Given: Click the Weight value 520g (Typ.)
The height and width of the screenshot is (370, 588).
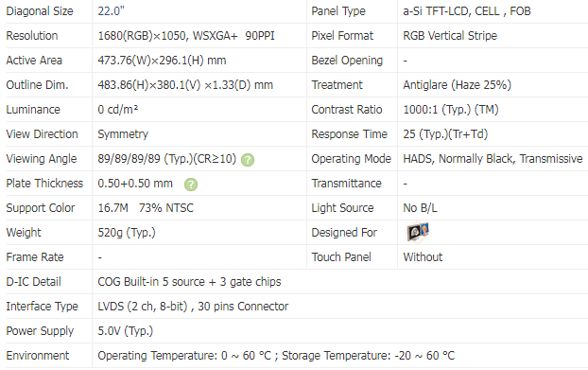Looking at the screenshot, I should 127,233.
